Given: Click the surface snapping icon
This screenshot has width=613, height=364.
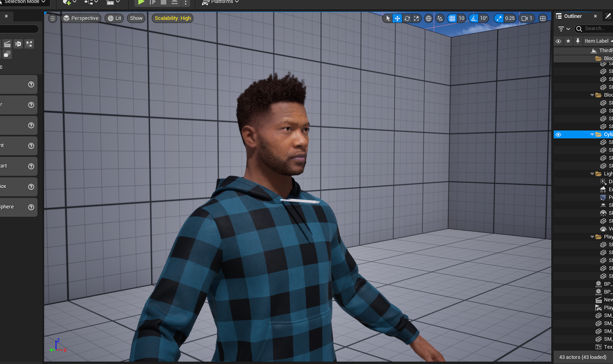Looking at the screenshot, I should [439, 18].
